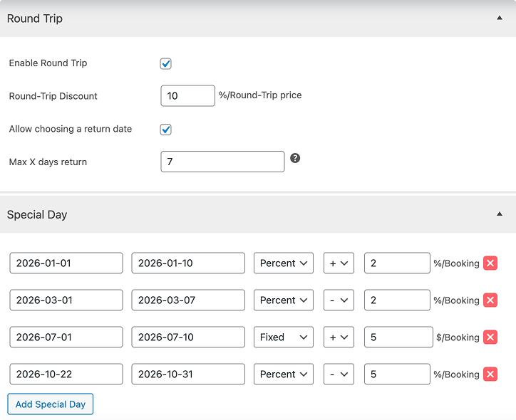Collapse the Round Trip panel arrow
Screen dimensions: 516x420
499,19
